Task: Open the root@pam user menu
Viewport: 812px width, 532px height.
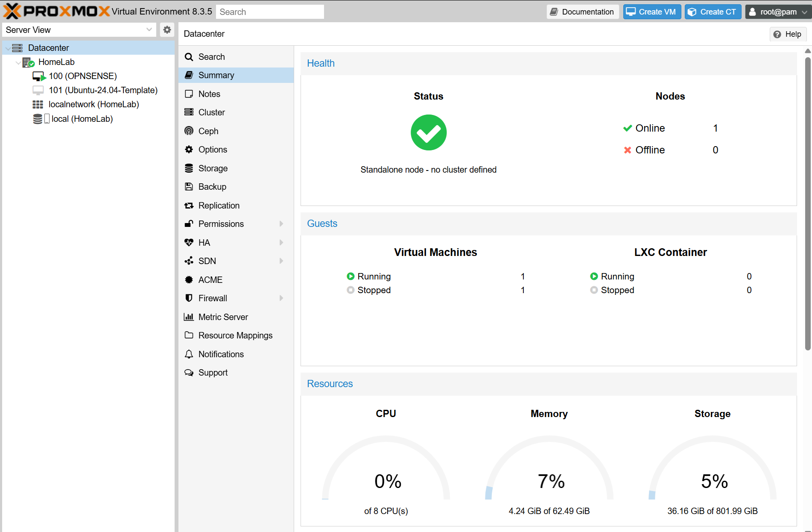Action: 778,12
